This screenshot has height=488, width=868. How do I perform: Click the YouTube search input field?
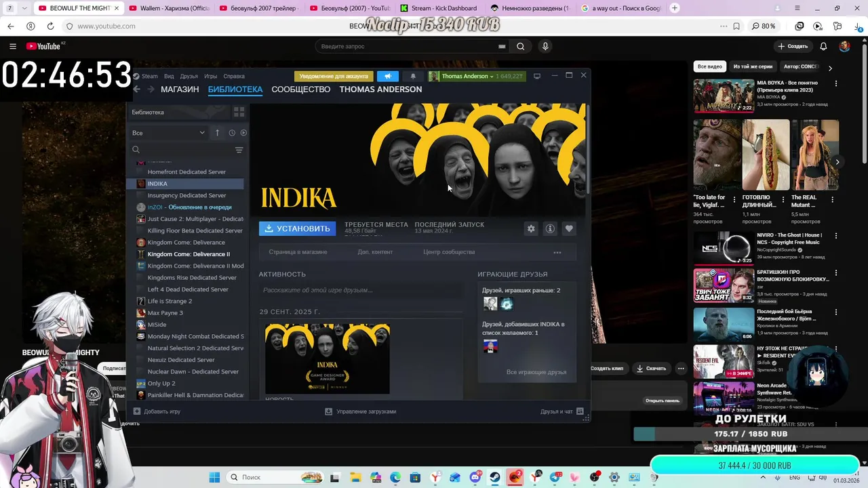click(x=407, y=46)
